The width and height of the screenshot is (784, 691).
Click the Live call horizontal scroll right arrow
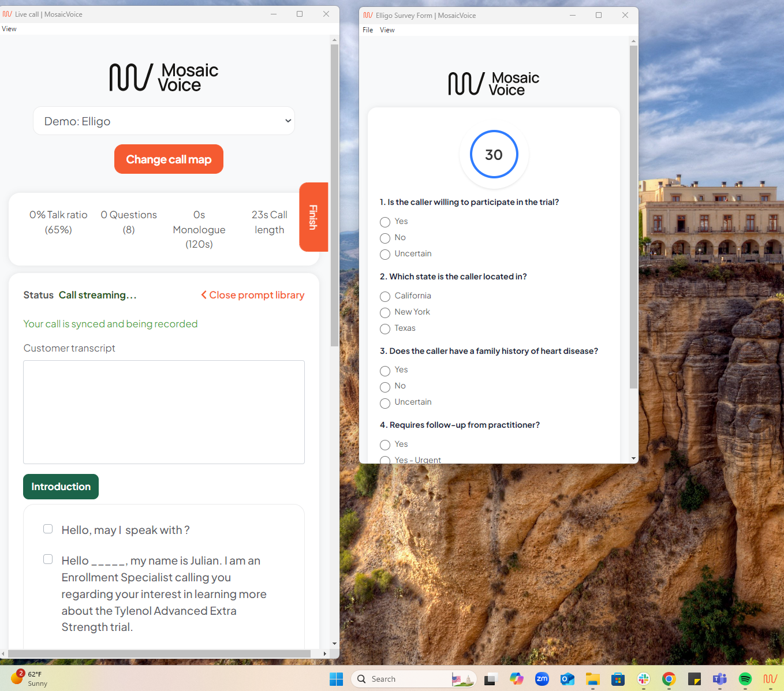[325, 653]
